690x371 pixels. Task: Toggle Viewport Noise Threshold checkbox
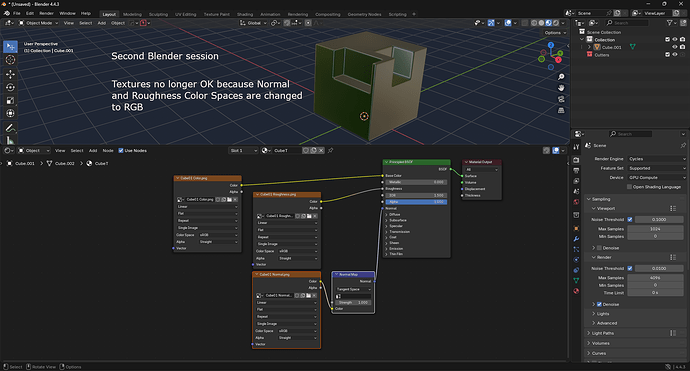click(630, 220)
